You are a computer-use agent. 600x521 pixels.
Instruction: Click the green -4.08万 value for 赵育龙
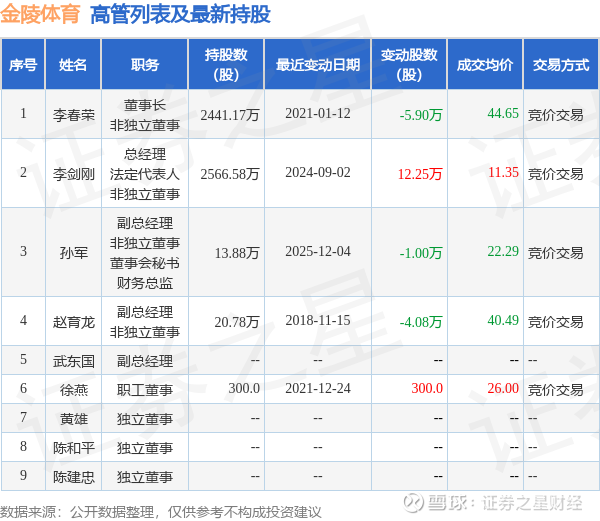click(x=421, y=322)
